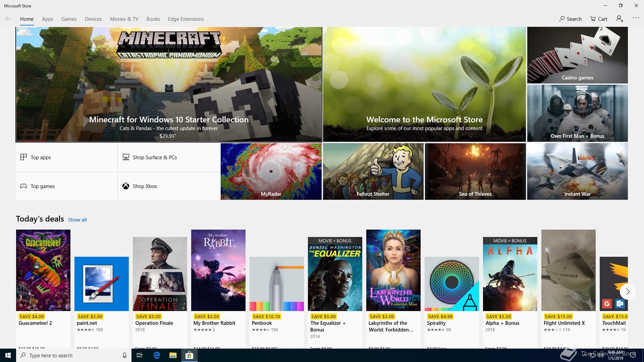Click the Windows taskbar search box

tap(74, 355)
